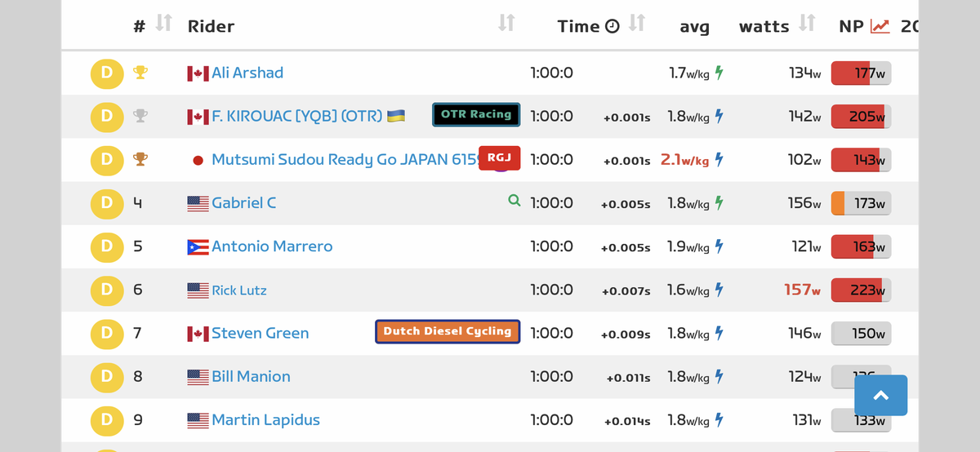
Task: Click the Japan flag beside Mutsumi Sudou
Action: click(x=198, y=161)
